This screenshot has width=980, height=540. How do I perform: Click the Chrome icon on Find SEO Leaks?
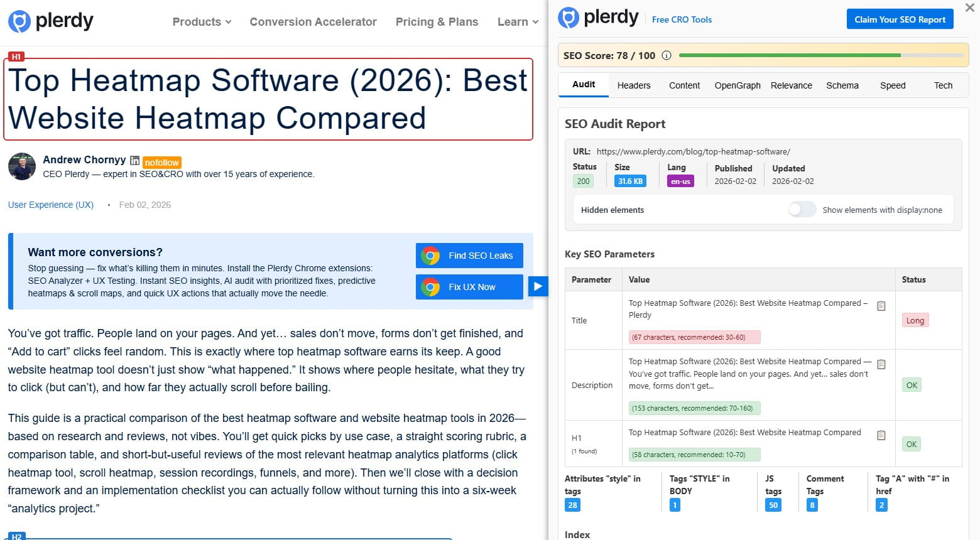[430, 256]
